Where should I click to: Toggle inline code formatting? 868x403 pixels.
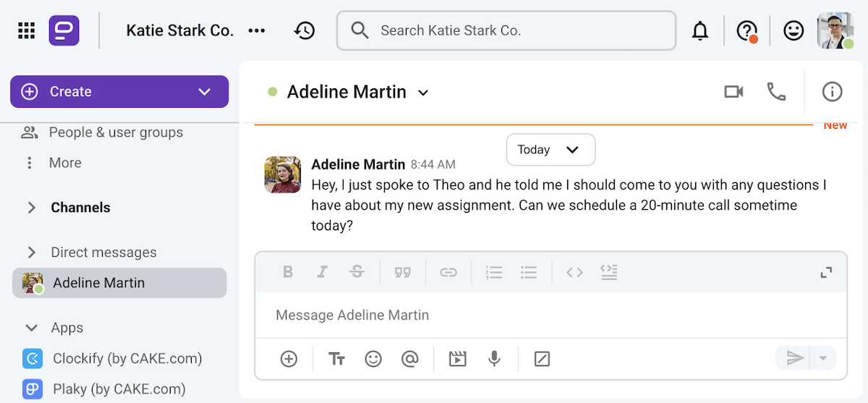(x=574, y=272)
